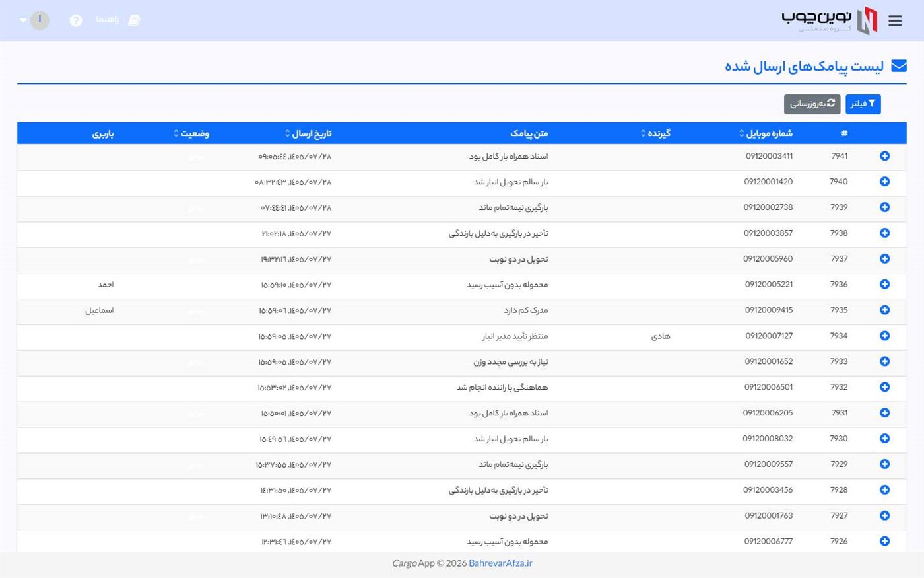The width and height of the screenshot is (924, 578).
Task: Click the به‌روزرسانی refresh button
Action: tap(812, 104)
